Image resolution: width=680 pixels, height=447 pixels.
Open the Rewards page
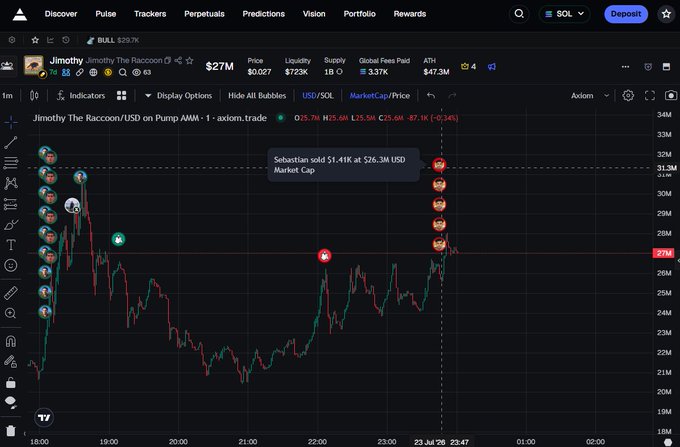pyautogui.click(x=410, y=14)
